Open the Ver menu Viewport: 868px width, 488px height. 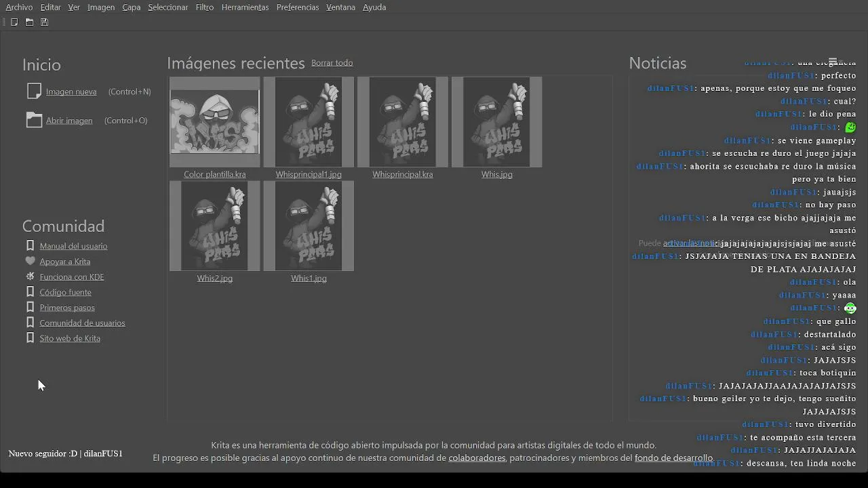pos(74,7)
